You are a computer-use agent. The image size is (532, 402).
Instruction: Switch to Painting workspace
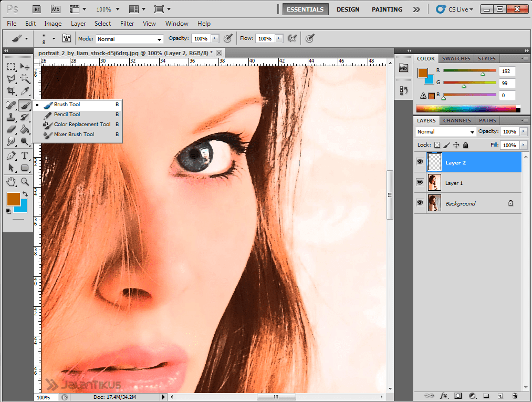pos(387,9)
